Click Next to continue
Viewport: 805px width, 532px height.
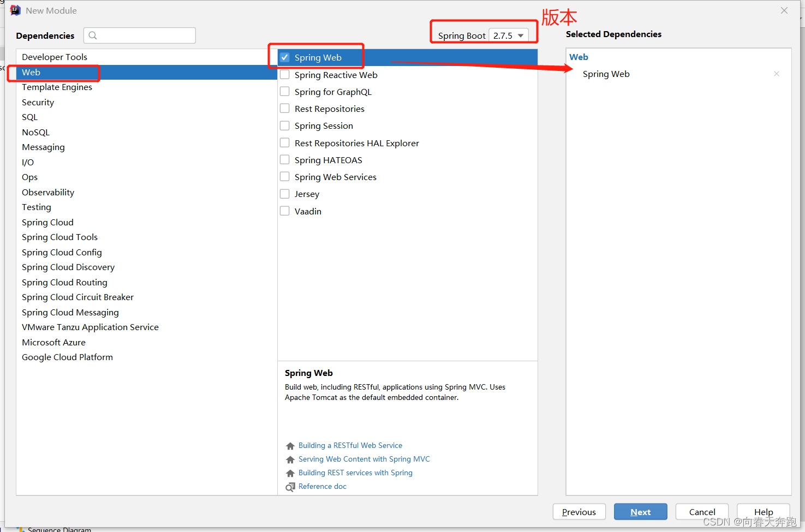641,512
